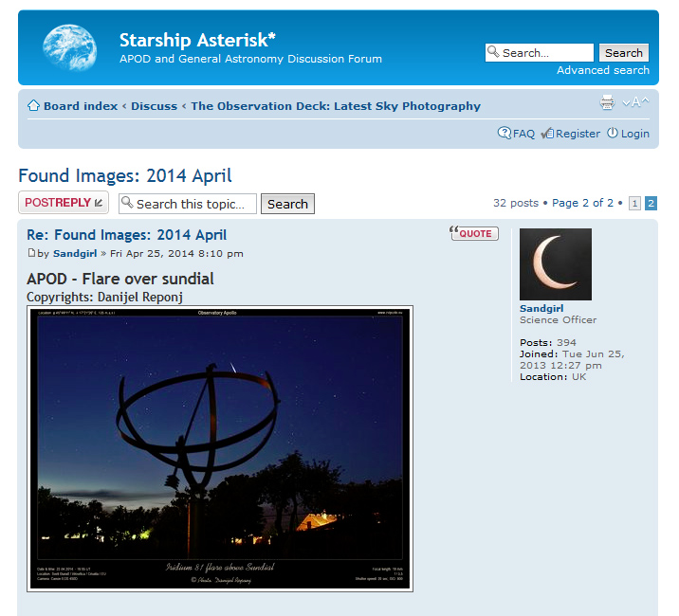Click the POSTREPLY button

pyautogui.click(x=64, y=203)
